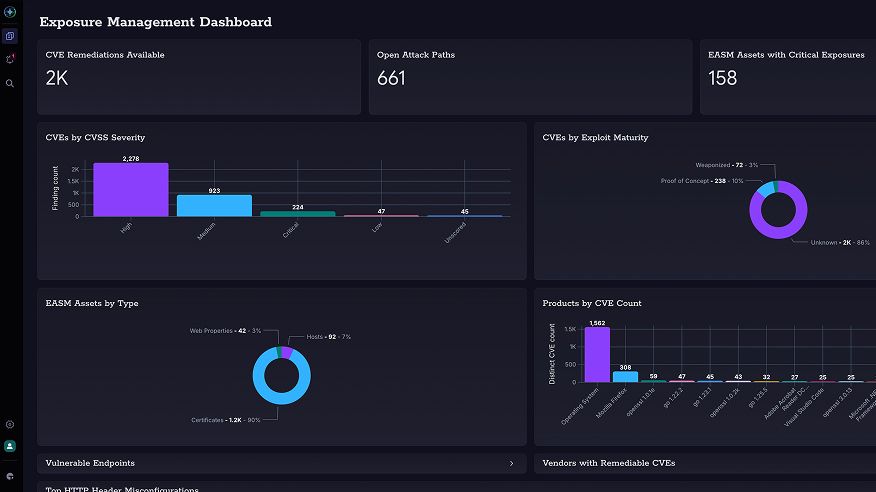The width and height of the screenshot is (876, 492).
Task: Open the Vendors with Remediable CVEs section
Action: pos(705,464)
